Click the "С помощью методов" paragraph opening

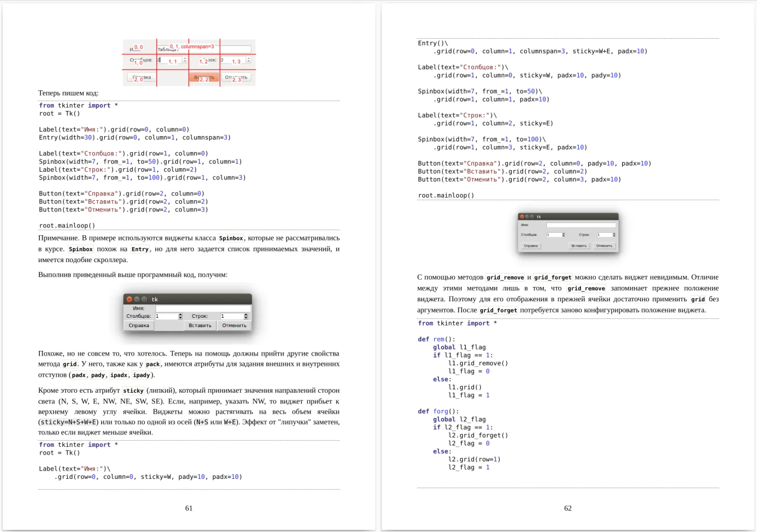click(x=450, y=277)
